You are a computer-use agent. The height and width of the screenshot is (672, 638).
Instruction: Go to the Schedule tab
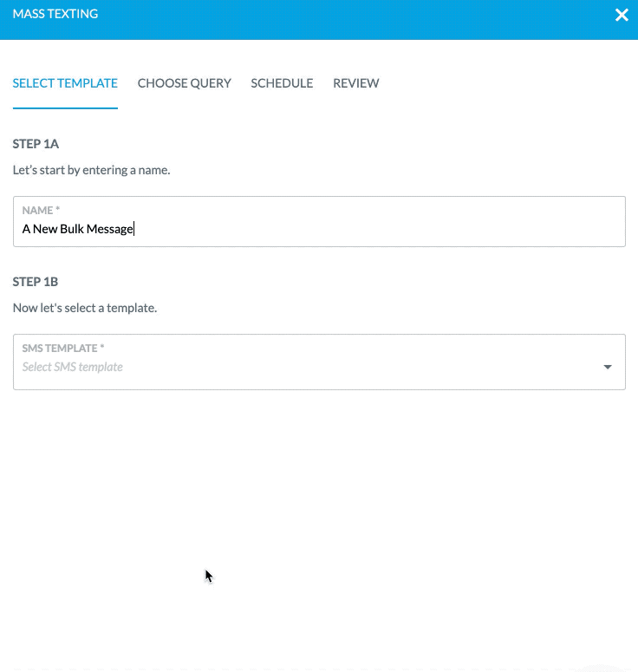(282, 83)
